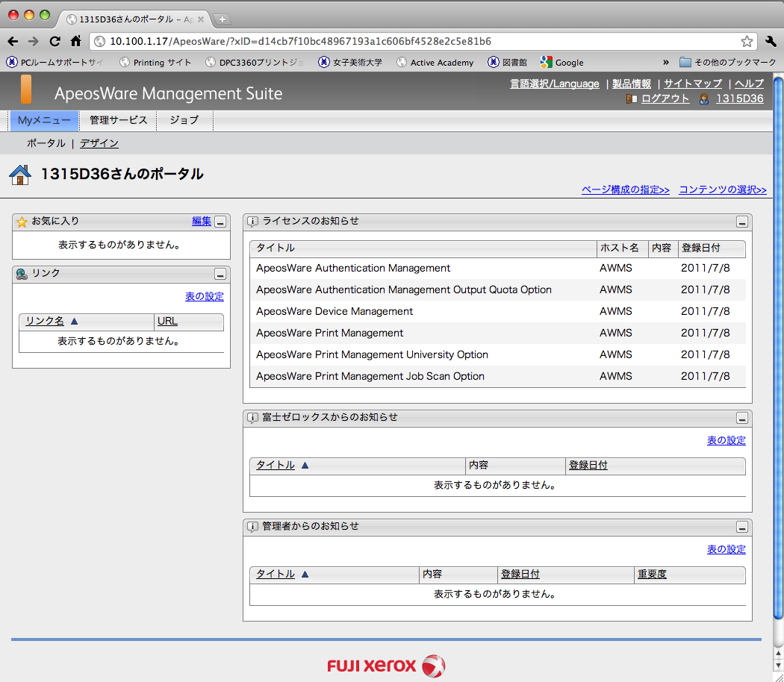Click the ログアウト link
Screen dimensions: 784x682
(x=665, y=98)
